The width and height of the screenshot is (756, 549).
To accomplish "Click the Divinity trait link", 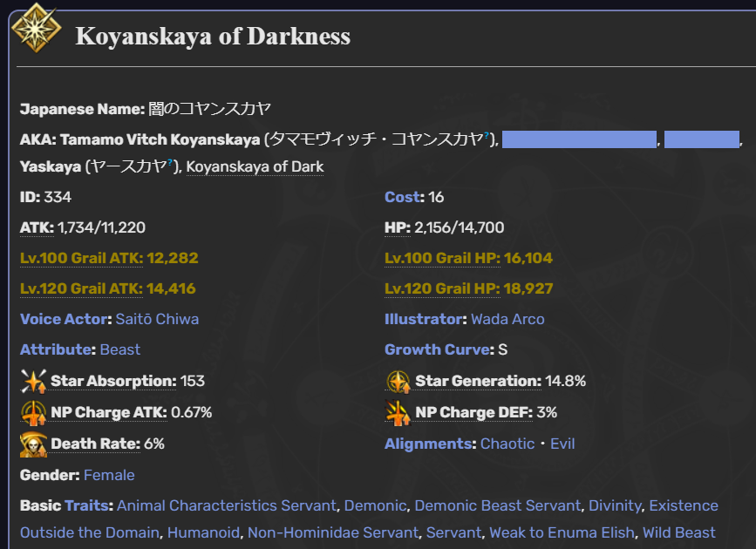I will 616,505.
